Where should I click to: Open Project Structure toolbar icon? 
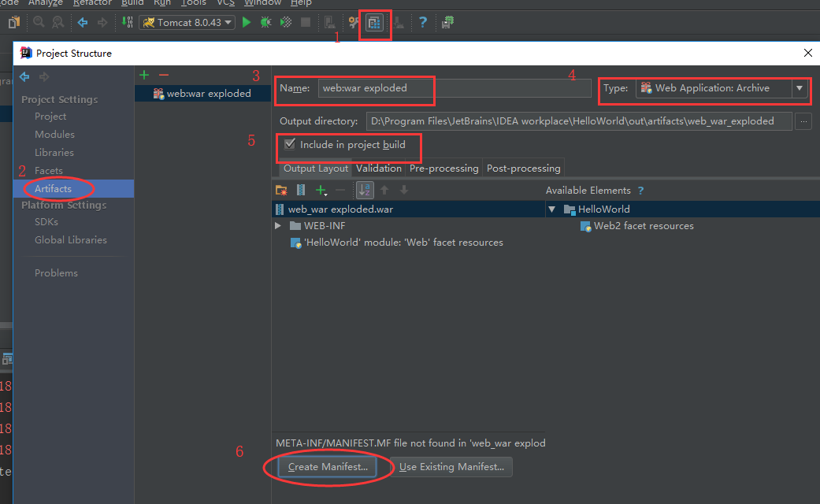pyautogui.click(x=374, y=23)
